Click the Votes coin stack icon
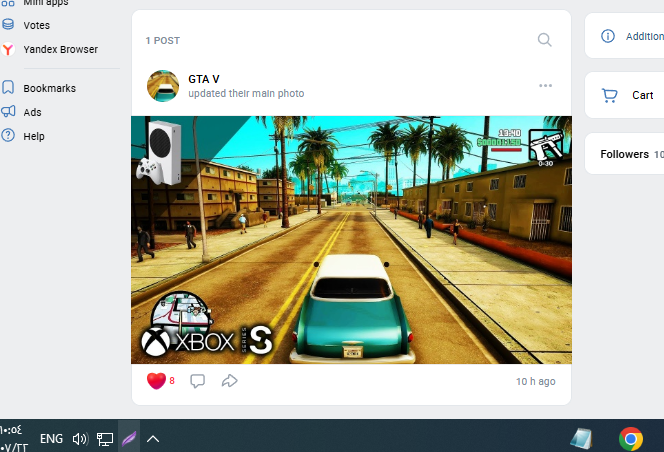 (8, 24)
